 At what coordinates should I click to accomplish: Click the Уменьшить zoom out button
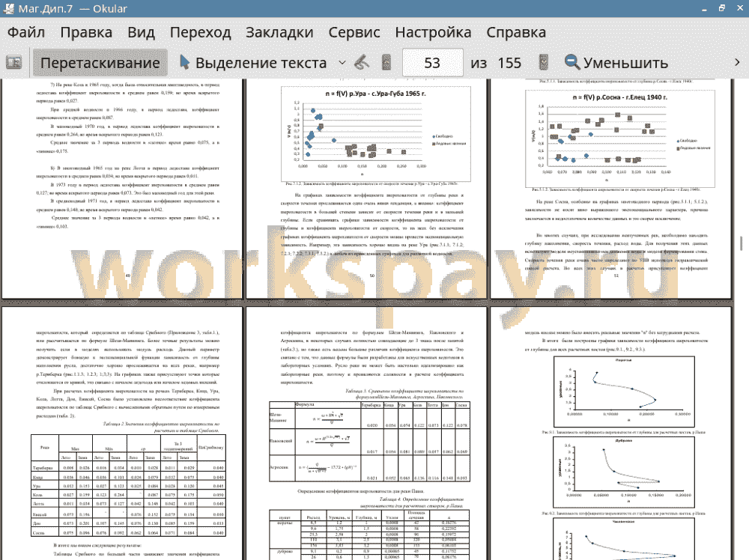coord(616,63)
